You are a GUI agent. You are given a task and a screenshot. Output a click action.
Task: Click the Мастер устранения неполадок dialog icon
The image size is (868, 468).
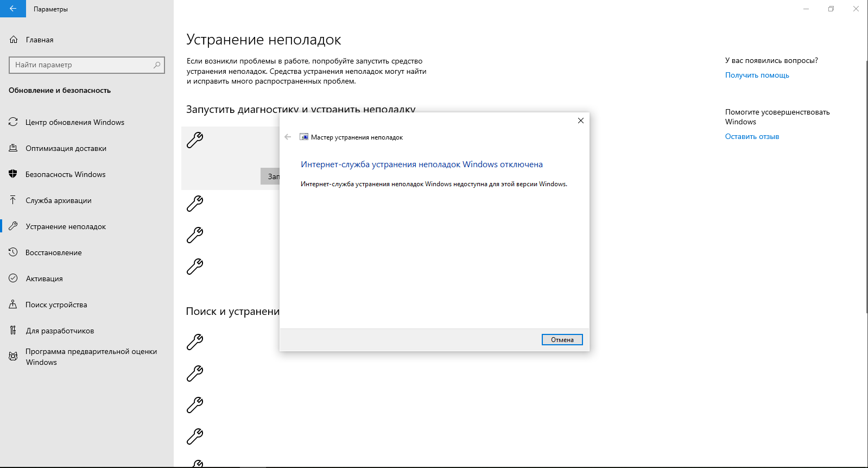pyautogui.click(x=304, y=137)
